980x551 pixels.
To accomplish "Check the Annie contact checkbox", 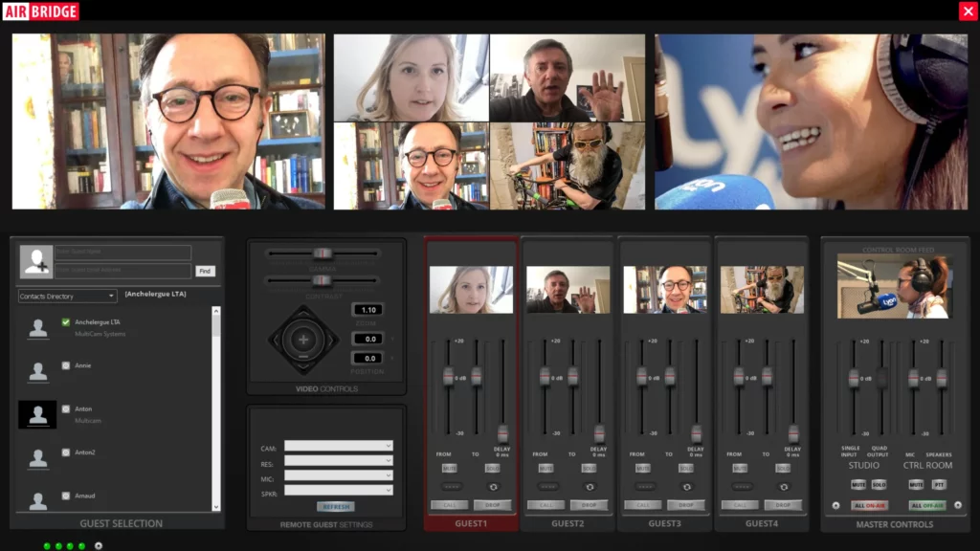I will (x=66, y=365).
